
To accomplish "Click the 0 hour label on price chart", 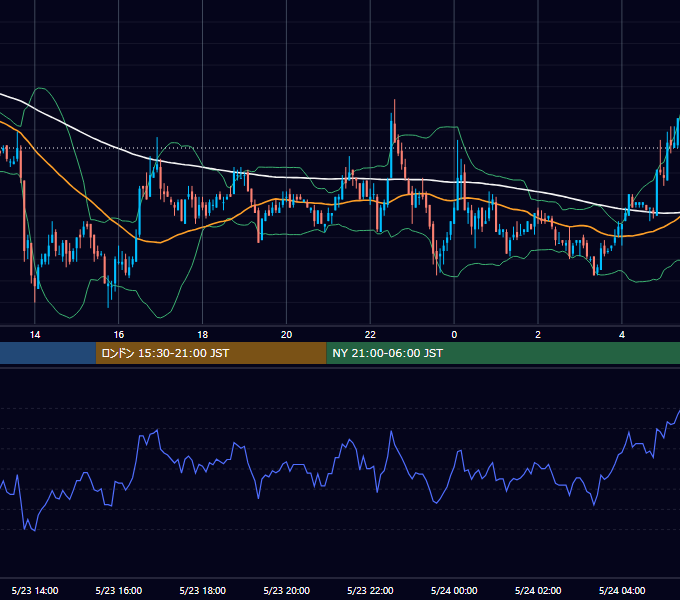I will pyautogui.click(x=454, y=335).
